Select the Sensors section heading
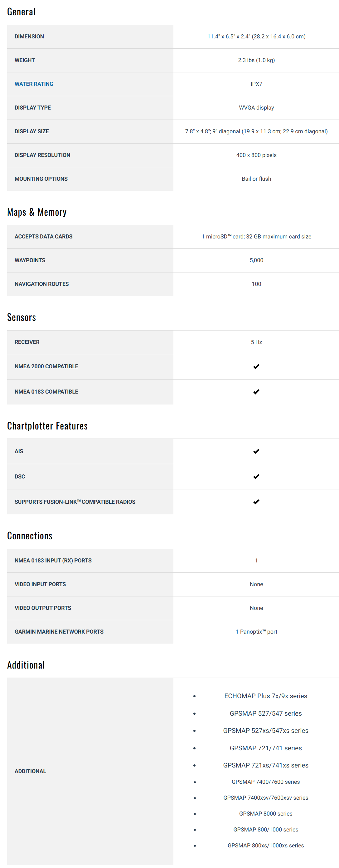 (22, 317)
